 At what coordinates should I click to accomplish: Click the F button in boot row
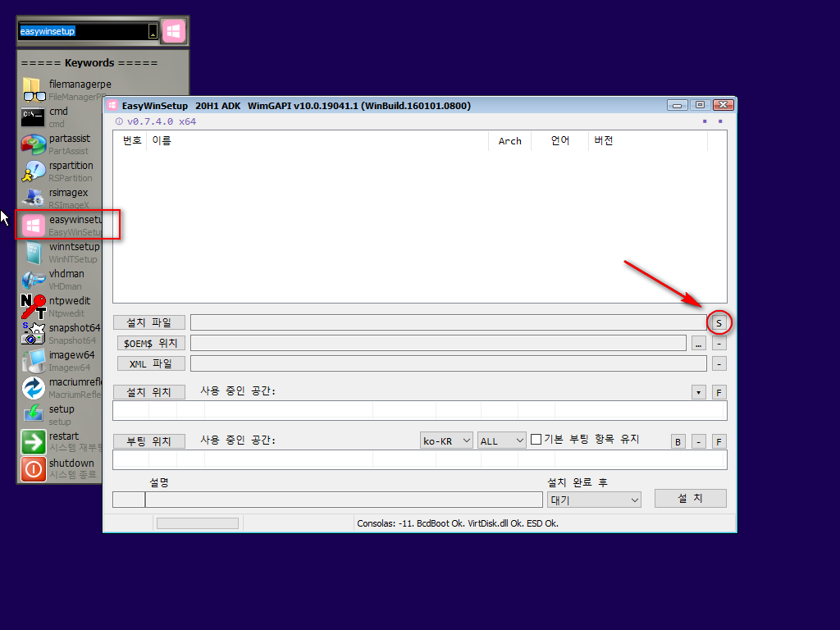719,441
